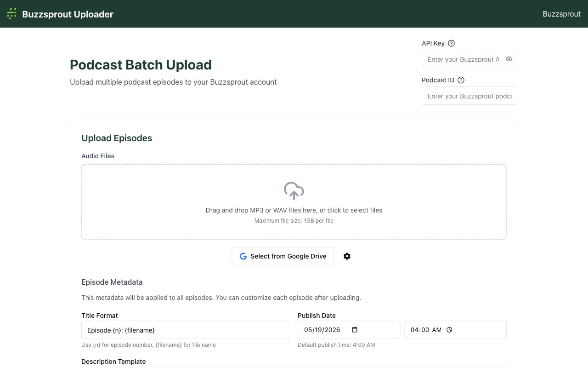
Task: Focus the Podcast ID input field
Action: [x=469, y=96]
